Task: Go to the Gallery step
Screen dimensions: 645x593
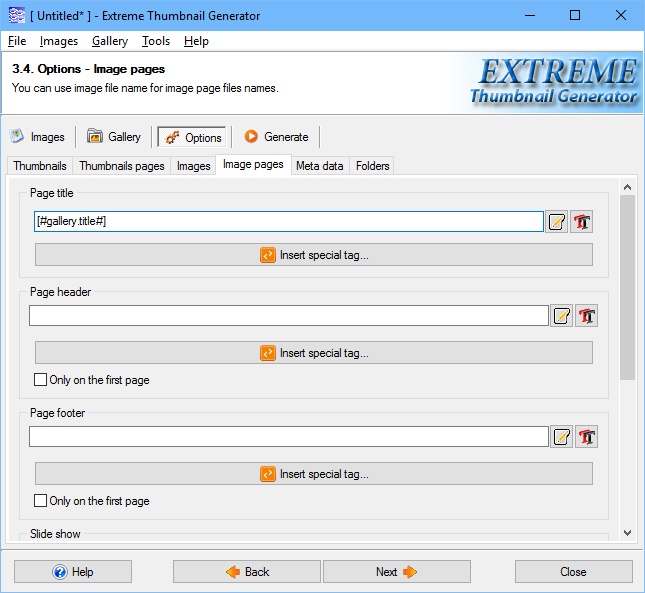Action: point(114,137)
